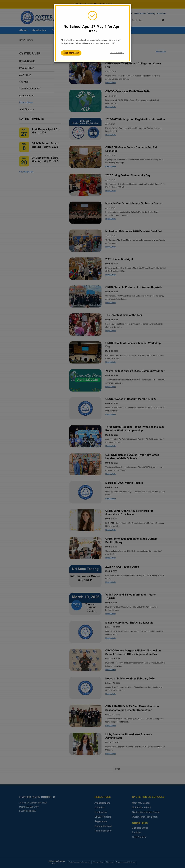Close the April Break alert message
This screenshot has height=868, width=185.
(117, 53)
